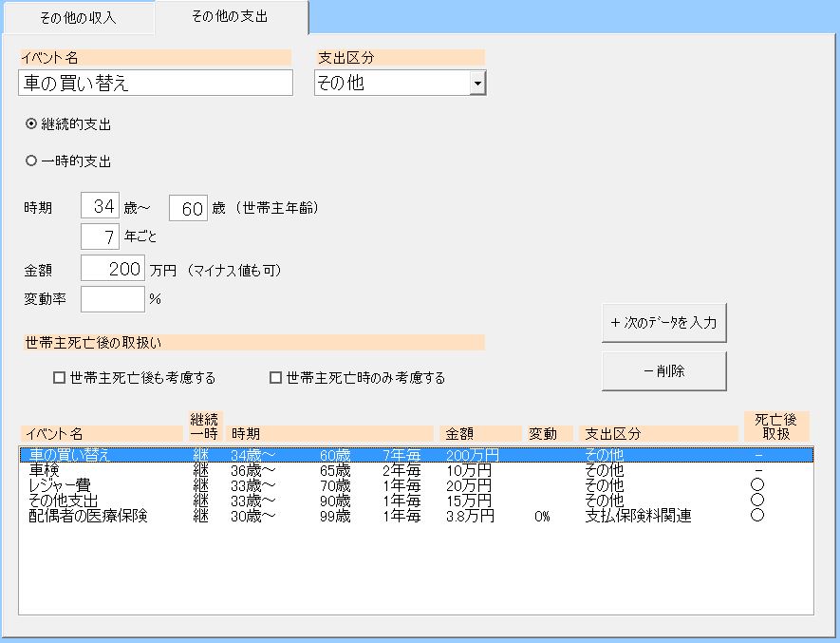This screenshot has width=840, height=643.
Task: Toggle 世帯主死亡時のみ考慮する checkbox
Action: (276, 378)
